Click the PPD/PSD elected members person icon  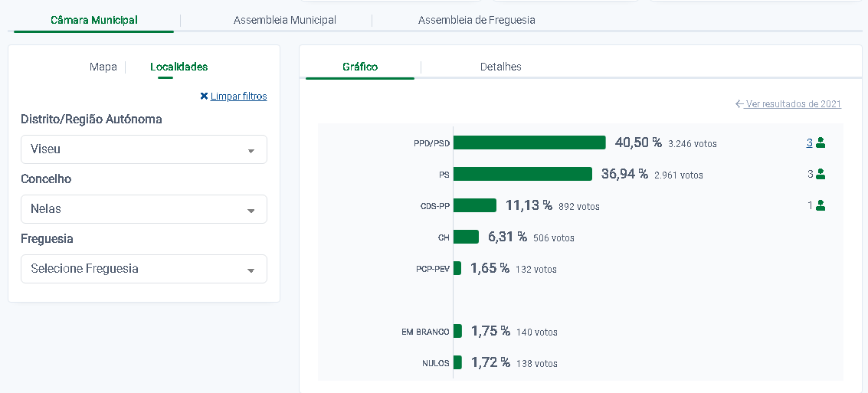pos(821,142)
